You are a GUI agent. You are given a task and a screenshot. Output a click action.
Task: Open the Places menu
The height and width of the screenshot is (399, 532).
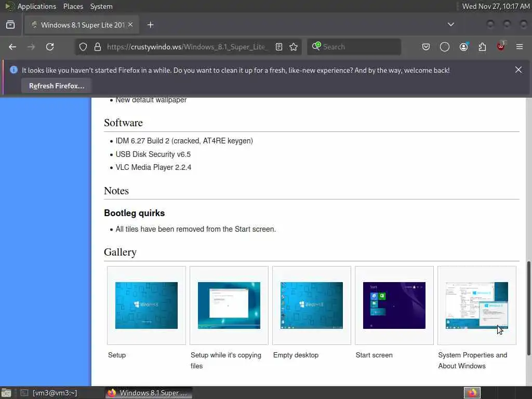coord(73,6)
